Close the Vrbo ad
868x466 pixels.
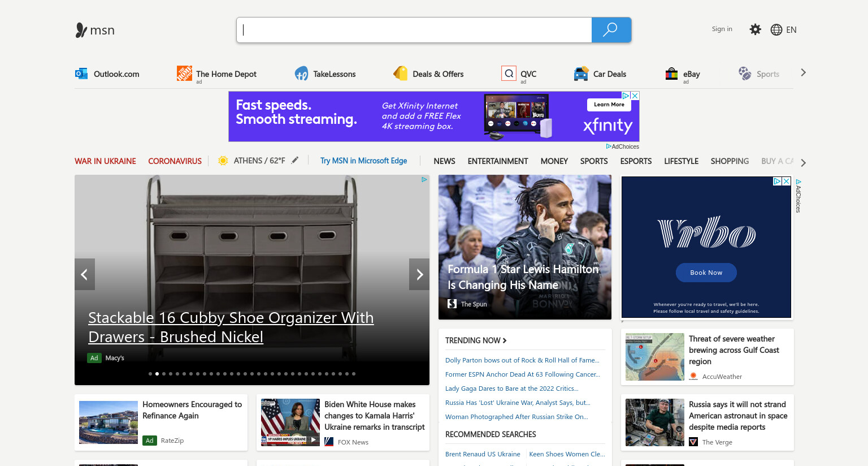(786, 181)
